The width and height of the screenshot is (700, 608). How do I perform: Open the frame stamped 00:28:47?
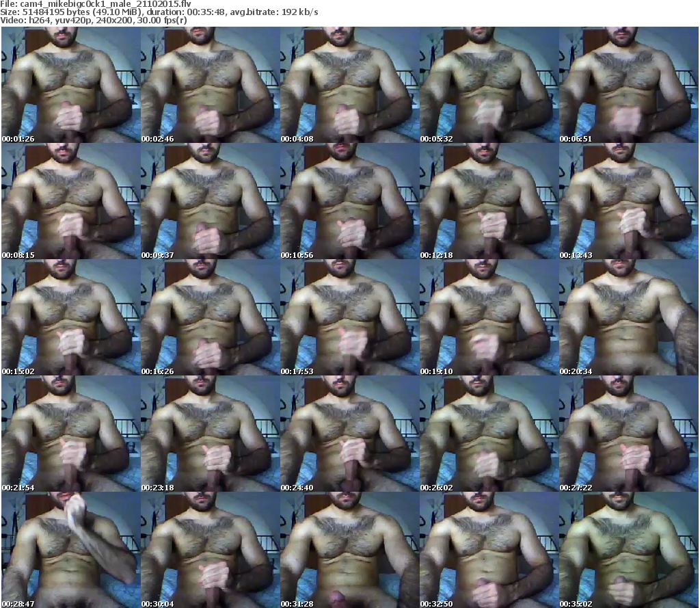point(70,550)
